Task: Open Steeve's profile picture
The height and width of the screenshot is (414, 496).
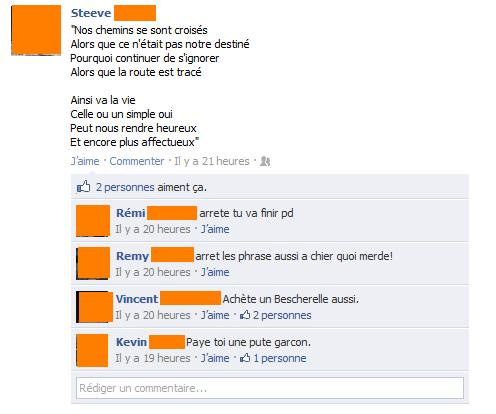Action: pos(36,30)
